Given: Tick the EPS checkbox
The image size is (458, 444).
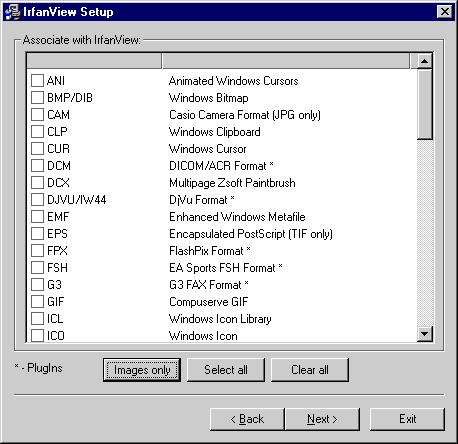Looking at the screenshot, I should click(37, 234).
